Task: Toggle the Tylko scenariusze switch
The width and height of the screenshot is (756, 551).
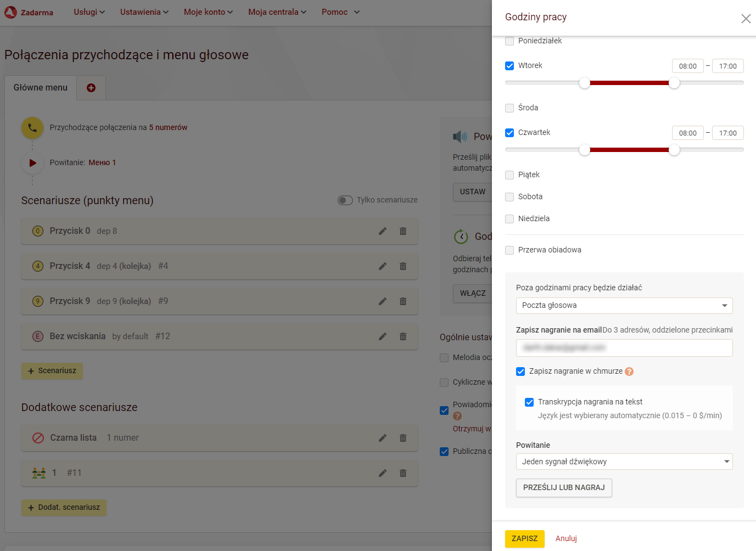Action: 345,200
